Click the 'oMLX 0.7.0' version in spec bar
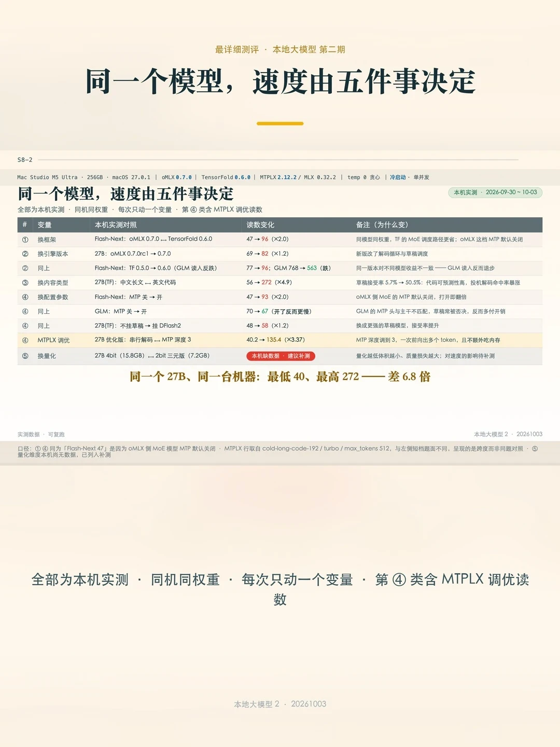 click(177, 177)
